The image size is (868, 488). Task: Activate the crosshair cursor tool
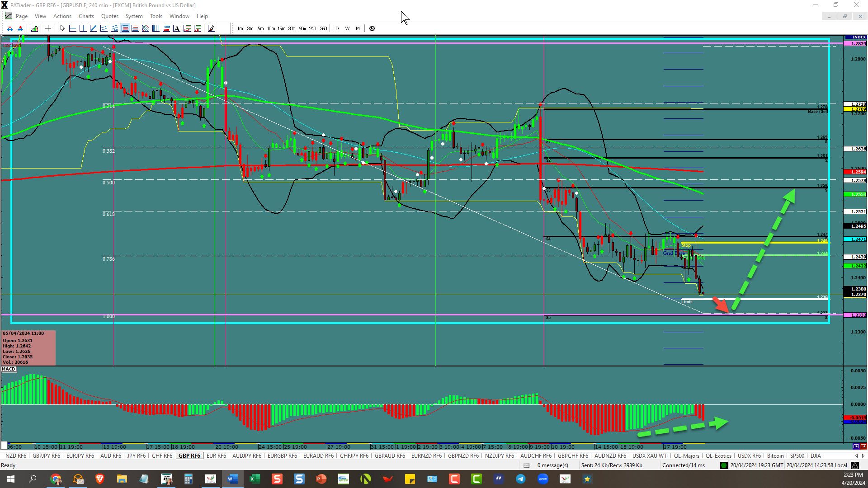(x=48, y=28)
